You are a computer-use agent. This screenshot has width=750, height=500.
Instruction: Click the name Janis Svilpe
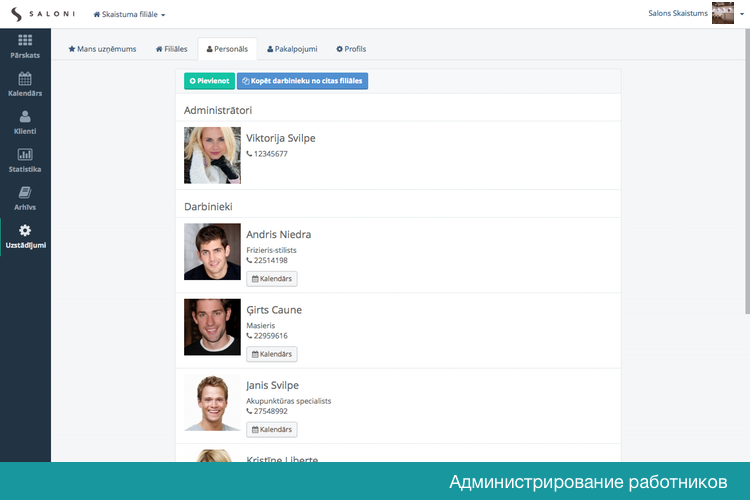[x=272, y=386]
